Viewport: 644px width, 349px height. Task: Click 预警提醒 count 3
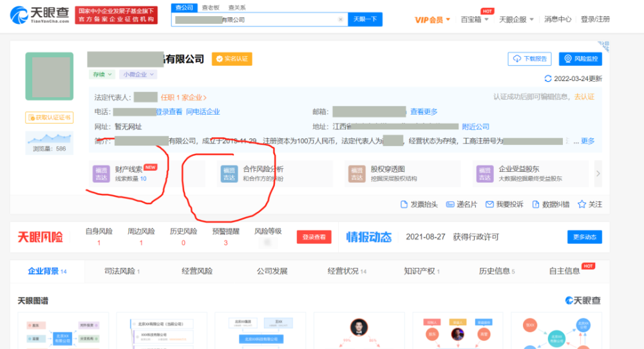pos(225,243)
